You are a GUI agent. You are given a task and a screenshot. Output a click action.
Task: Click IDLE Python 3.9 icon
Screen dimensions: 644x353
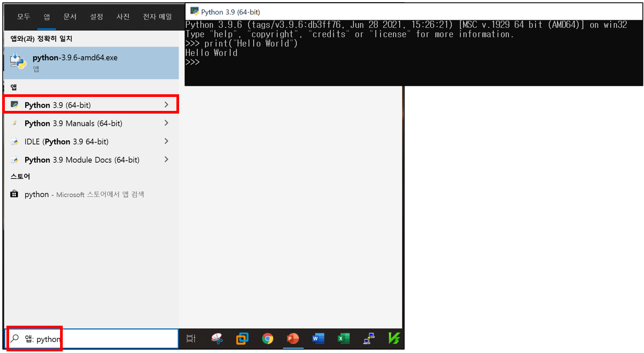click(14, 141)
